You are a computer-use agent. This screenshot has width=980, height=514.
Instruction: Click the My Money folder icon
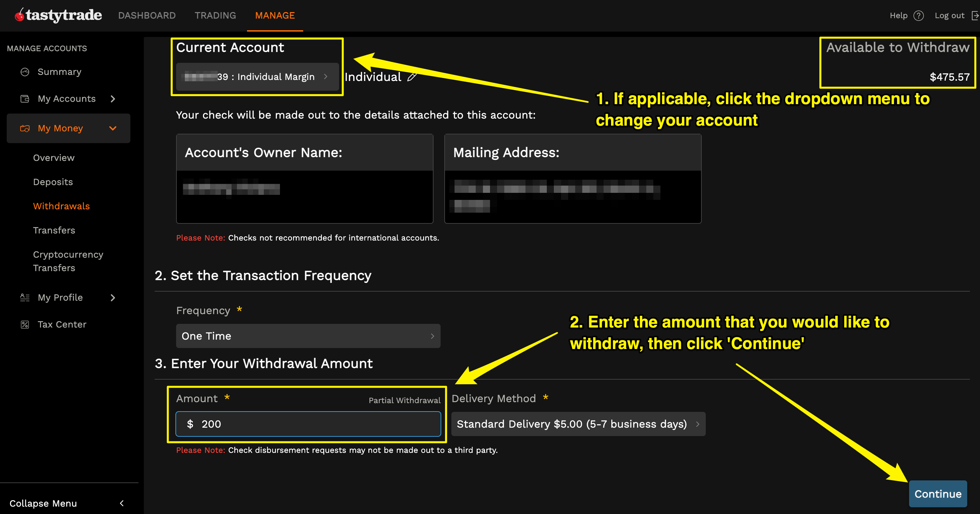pyautogui.click(x=25, y=128)
